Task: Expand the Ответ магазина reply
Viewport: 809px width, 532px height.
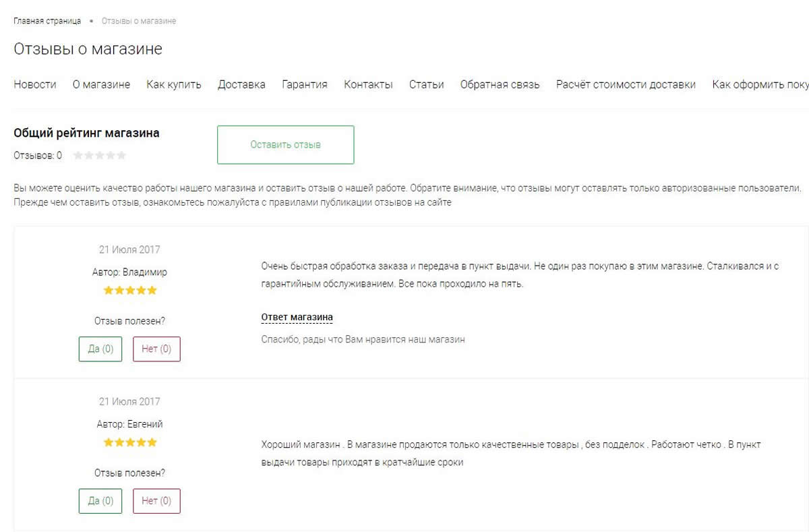Action: 297,318
